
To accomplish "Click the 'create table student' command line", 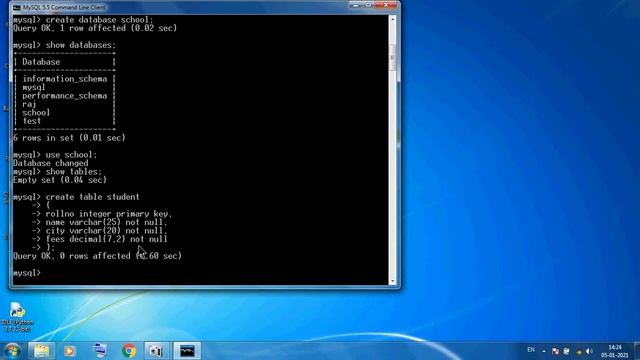I will 76,197.
